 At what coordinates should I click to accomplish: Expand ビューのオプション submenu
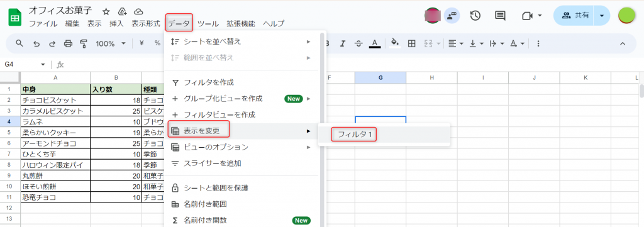pyautogui.click(x=241, y=147)
